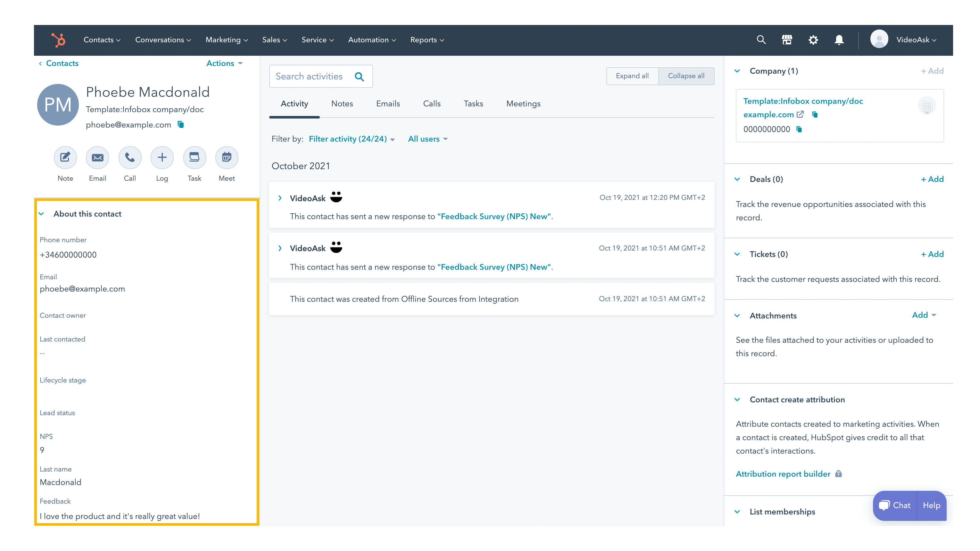The image size is (980, 551).
Task: Click the search magnifier in navbar
Action: tap(761, 39)
